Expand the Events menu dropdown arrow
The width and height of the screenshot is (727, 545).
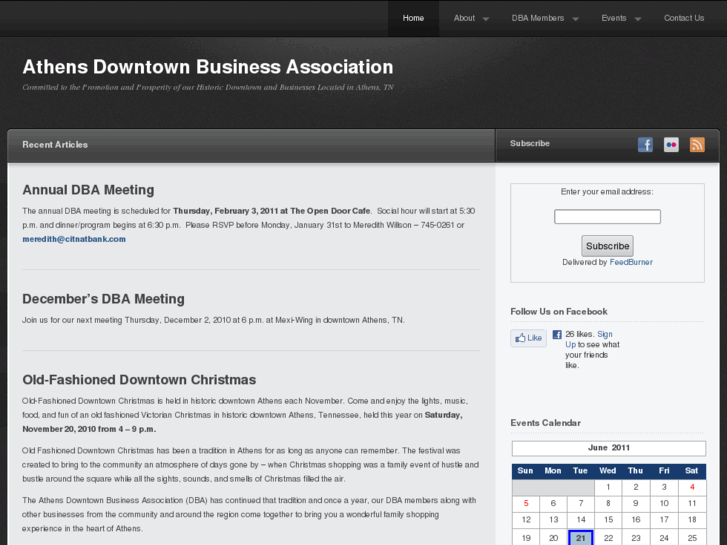tap(637, 19)
